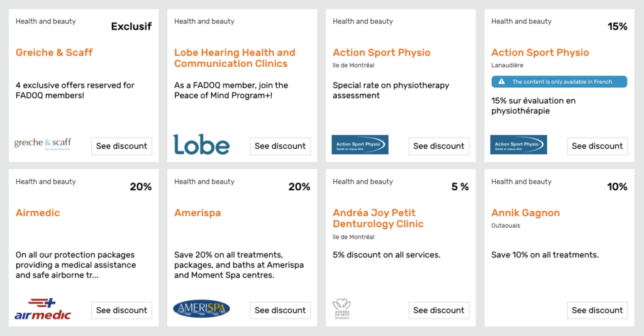See discount for Andréa Joy Petit Clinic
This screenshot has width=644, height=336.
click(438, 310)
